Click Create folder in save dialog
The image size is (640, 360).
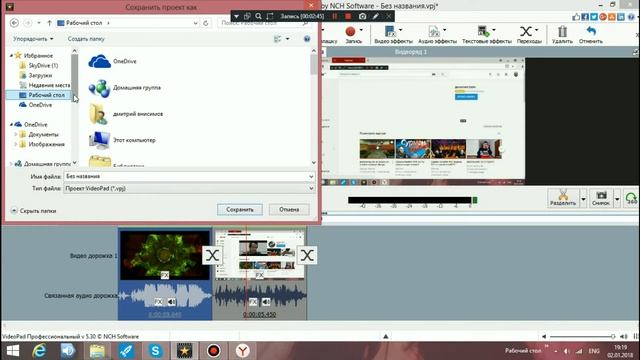pos(86,39)
